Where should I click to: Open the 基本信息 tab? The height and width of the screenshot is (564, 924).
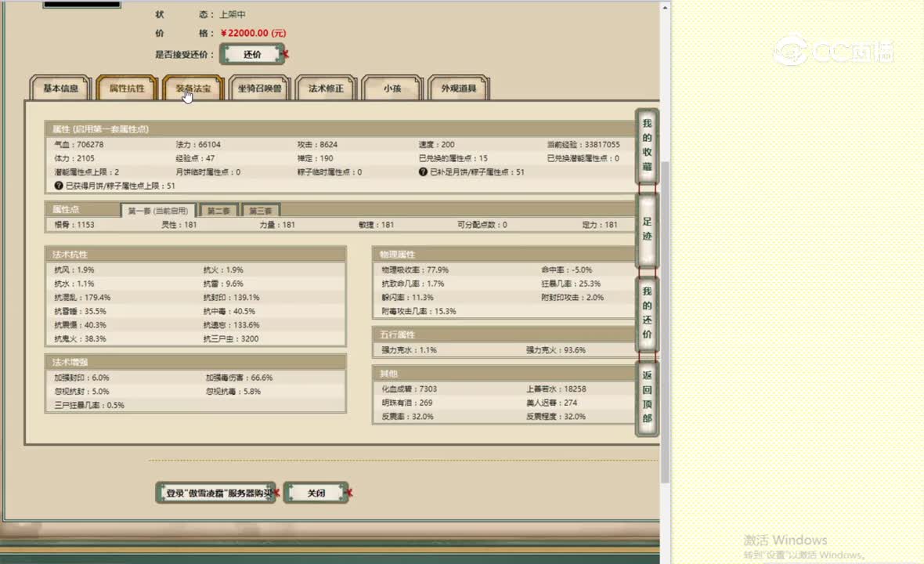click(x=60, y=88)
